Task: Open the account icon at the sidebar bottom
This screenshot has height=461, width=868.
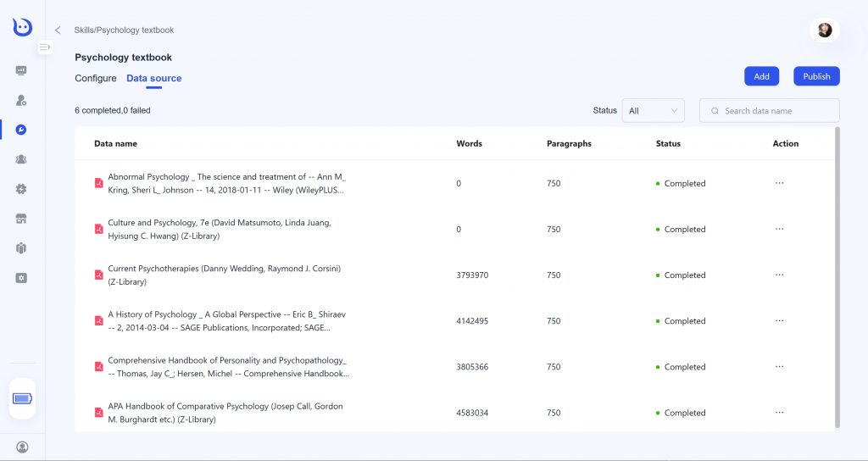Action: point(22,447)
